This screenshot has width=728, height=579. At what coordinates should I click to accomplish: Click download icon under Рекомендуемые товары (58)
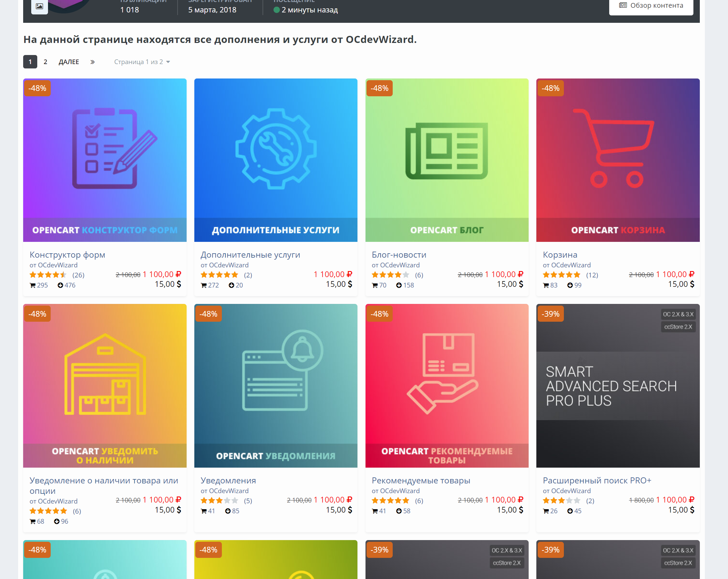(399, 511)
